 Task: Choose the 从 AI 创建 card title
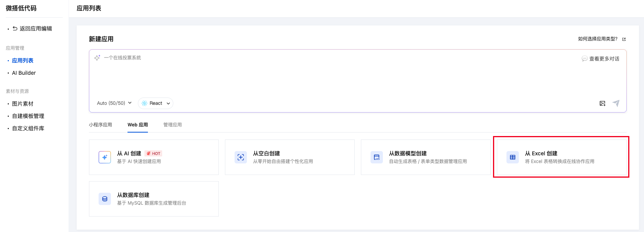[x=129, y=153]
